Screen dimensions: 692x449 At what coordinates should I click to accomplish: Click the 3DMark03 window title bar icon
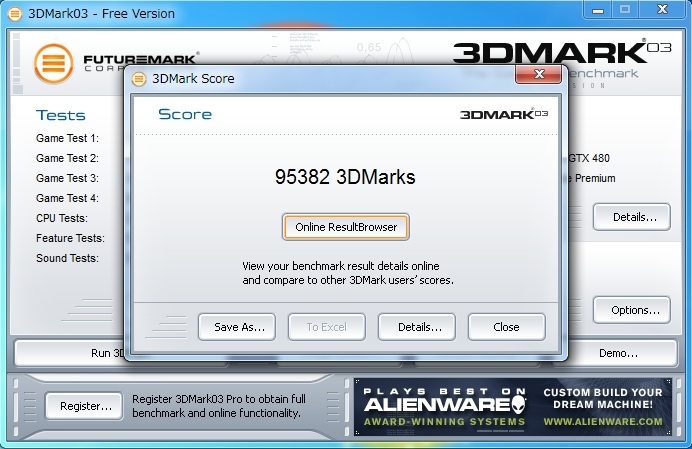coord(15,14)
